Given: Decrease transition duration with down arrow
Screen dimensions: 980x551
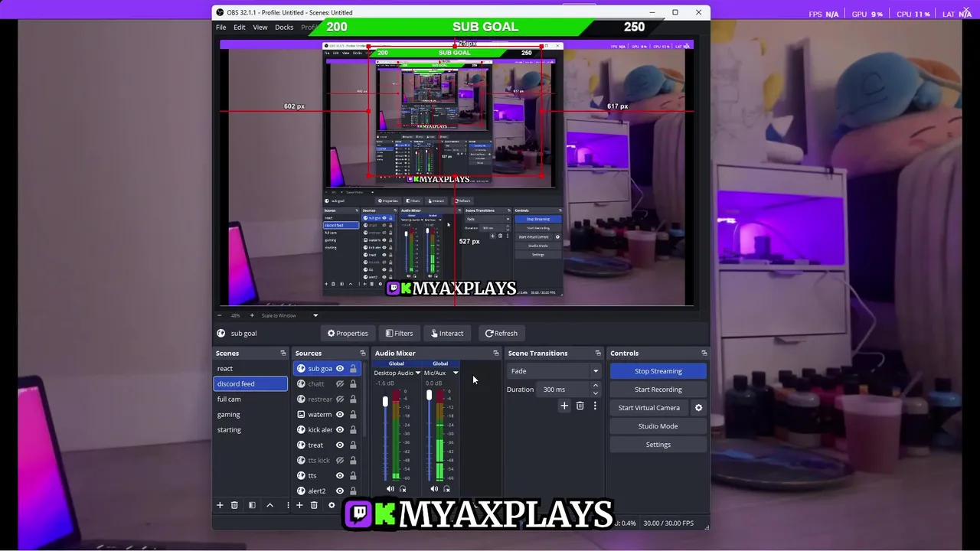Looking at the screenshot, I should [x=596, y=393].
